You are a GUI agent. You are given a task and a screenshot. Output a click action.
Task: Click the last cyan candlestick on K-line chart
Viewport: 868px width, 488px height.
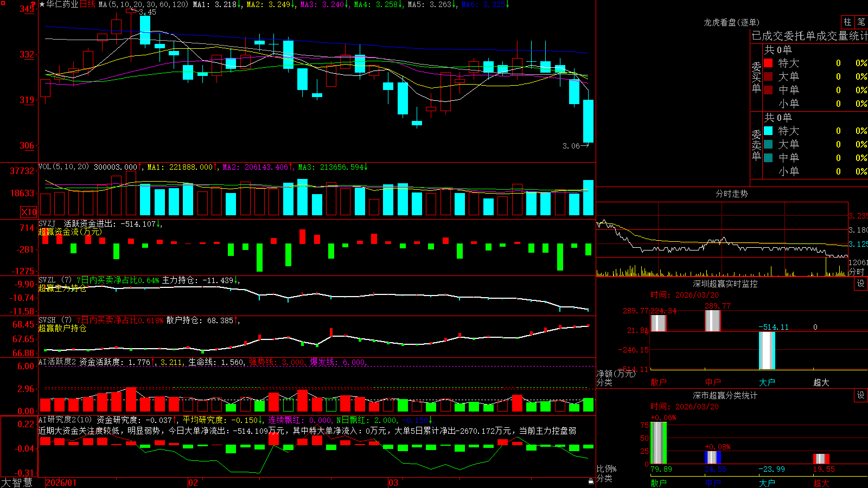pyautogui.click(x=588, y=121)
